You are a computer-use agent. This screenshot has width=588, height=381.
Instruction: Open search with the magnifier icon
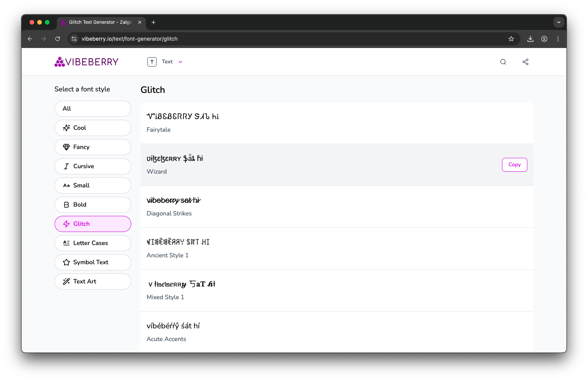click(503, 61)
